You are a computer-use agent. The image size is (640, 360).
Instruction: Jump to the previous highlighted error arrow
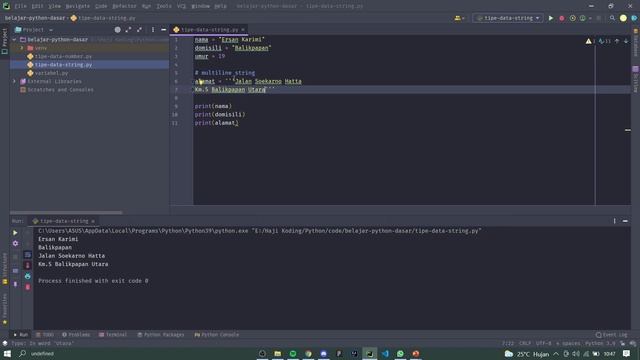(x=617, y=41)
